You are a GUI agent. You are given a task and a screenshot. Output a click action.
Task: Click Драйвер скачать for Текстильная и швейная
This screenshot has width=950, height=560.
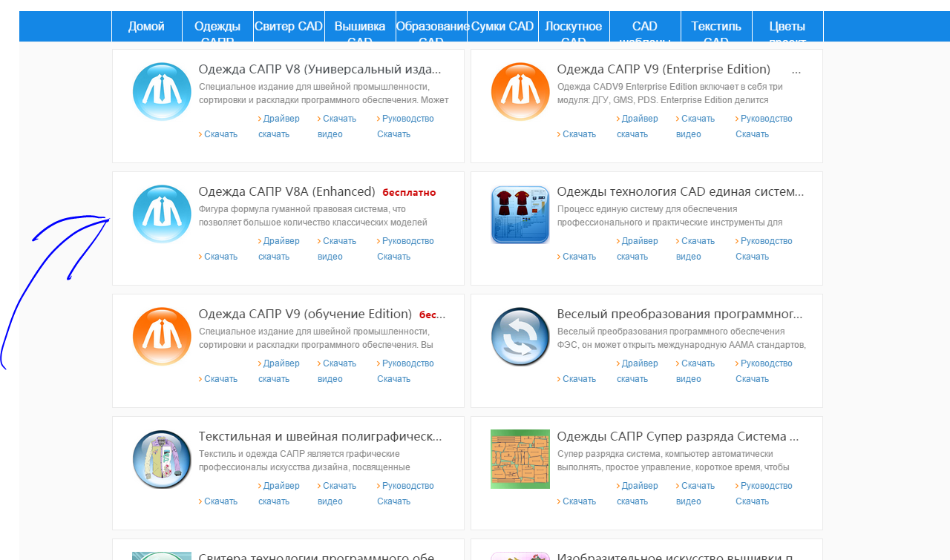279,493
